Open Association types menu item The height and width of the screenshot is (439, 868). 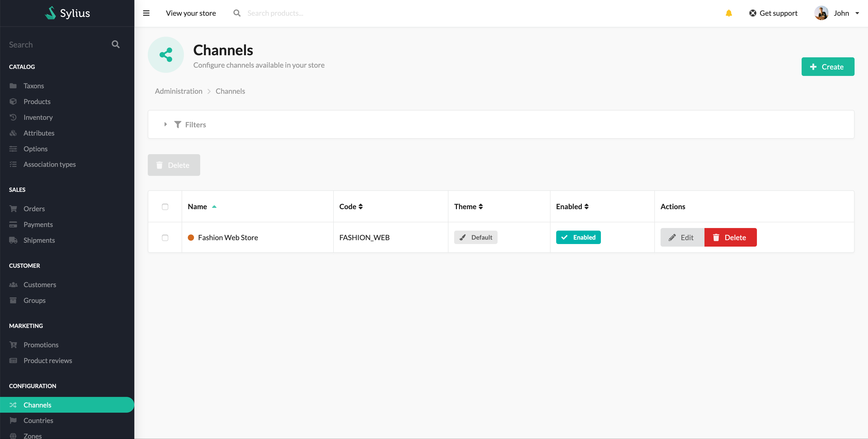pyautogui.click(x=67, y=164)
